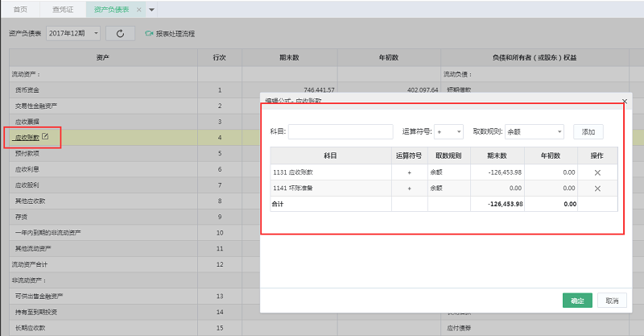Screen dimensions: 644x336
Task: Click the camera icon for 报表处理流程
Action: (x=149, y=34)
